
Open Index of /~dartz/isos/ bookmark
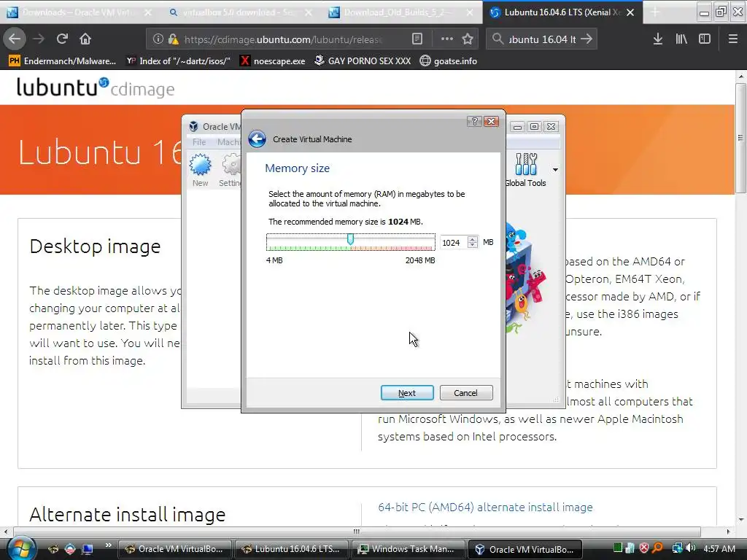click(178, 61)
